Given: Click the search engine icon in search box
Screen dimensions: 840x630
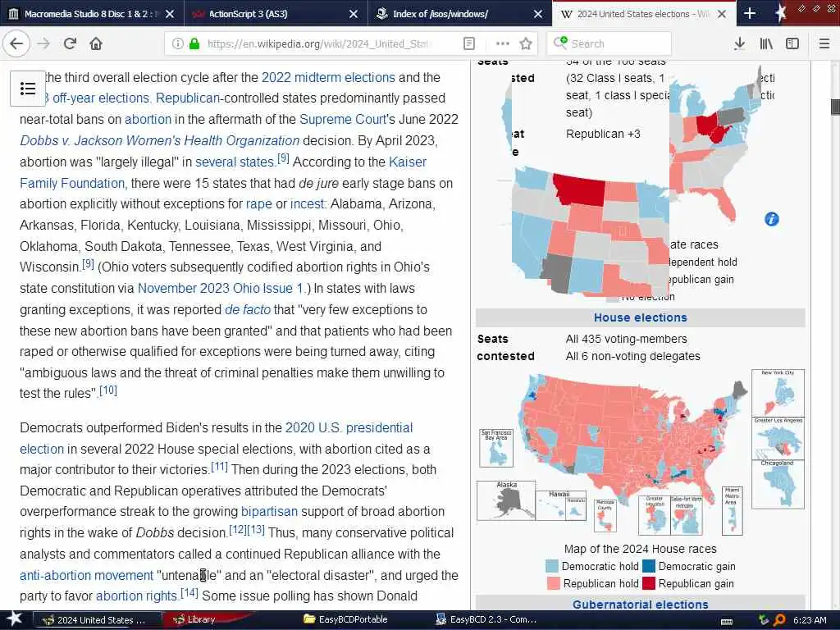Looking at the screenshot, I should point(560,43).
